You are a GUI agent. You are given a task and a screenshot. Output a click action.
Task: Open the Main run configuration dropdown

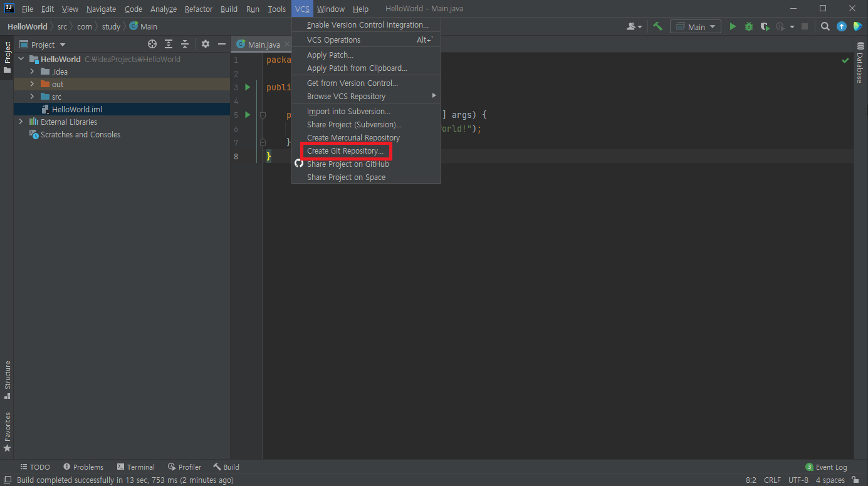tap(696, 26)
